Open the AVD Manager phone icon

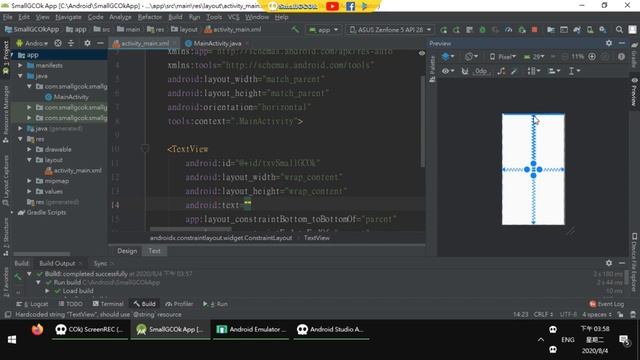point(590,30)
